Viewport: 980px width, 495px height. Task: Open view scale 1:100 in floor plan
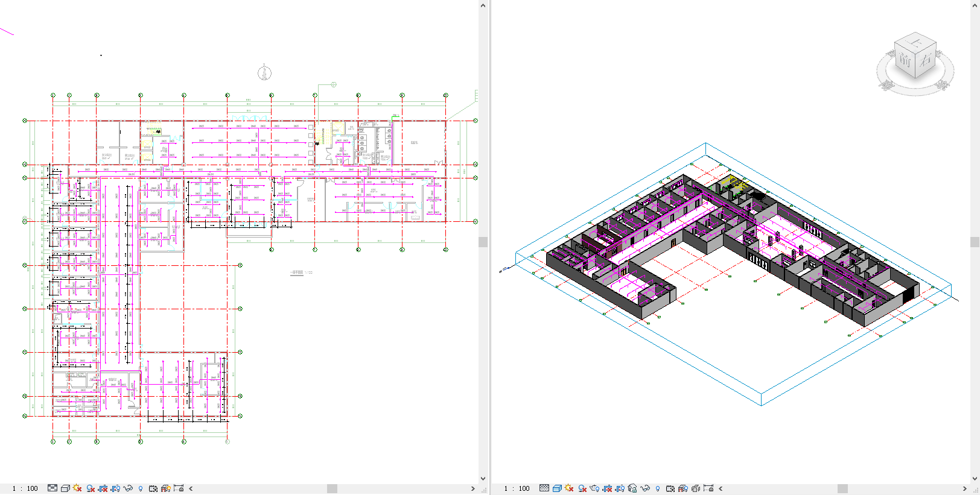coord(25,488)
